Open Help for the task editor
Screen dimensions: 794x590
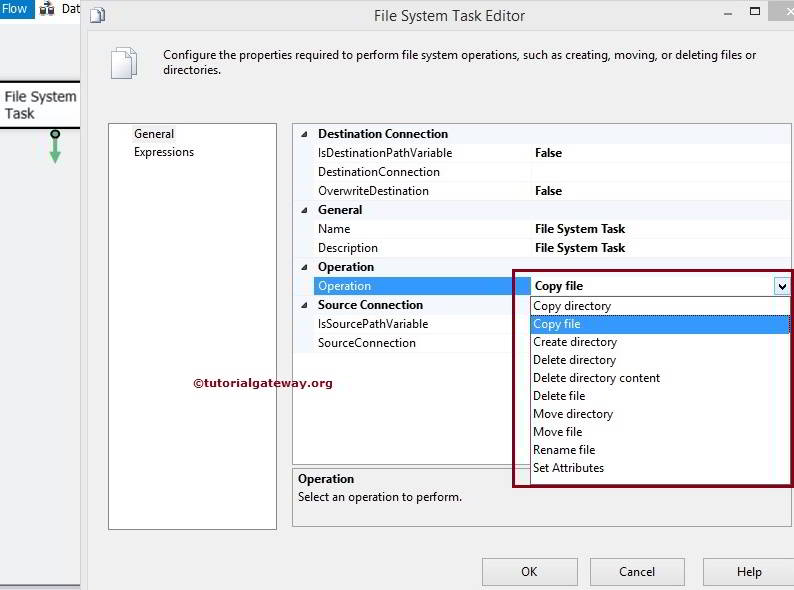pyautogui.click(x=749, y=572)
